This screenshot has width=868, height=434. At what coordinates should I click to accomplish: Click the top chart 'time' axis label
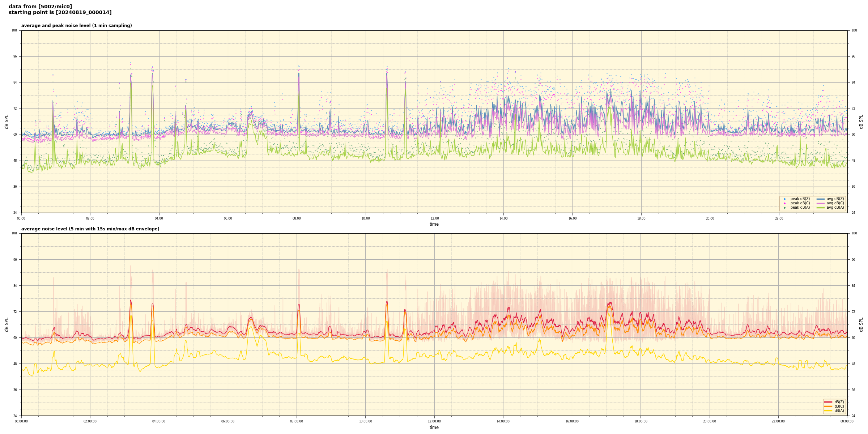click(x=434, y=224)
